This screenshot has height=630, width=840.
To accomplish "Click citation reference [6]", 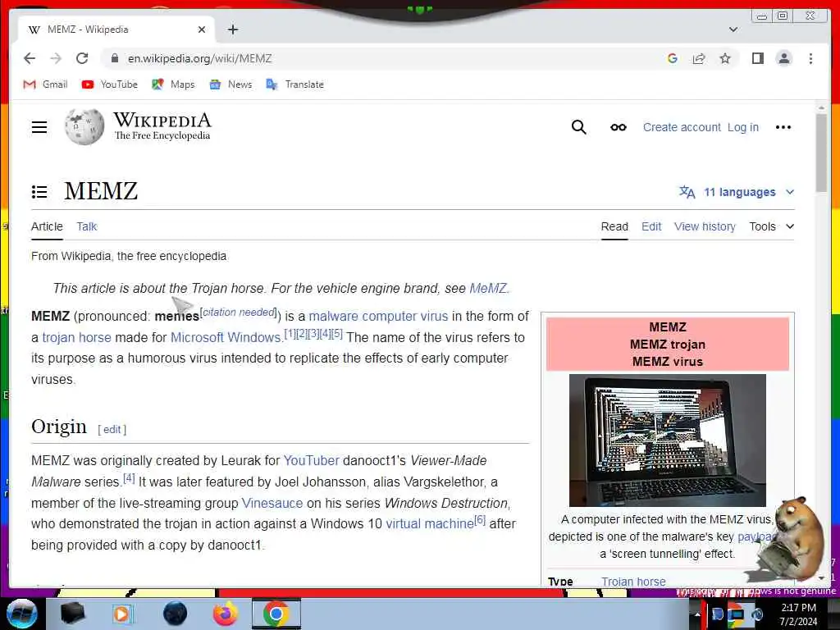I will (480, 519).
